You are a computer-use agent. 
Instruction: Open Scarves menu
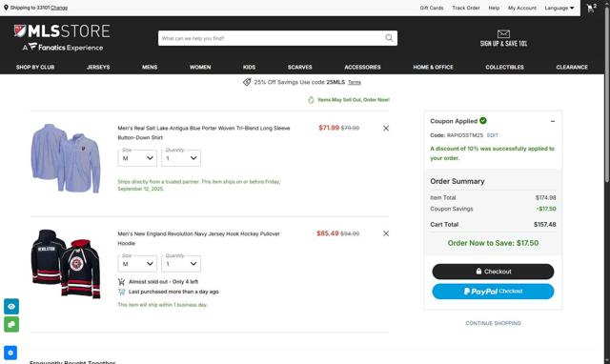(x=299, y=67)
